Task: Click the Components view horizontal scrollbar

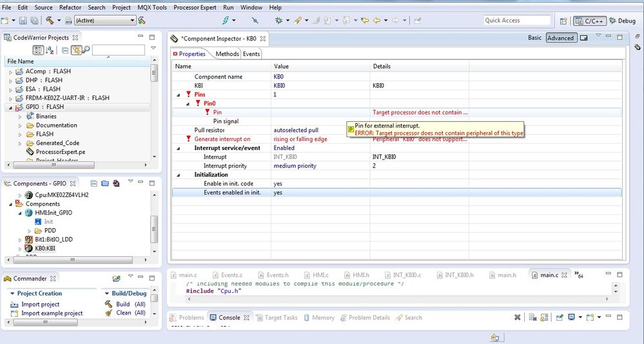Action: 73,260
